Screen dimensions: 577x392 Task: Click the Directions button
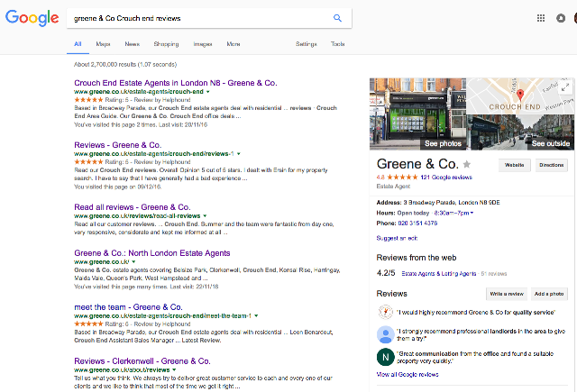(552, 165)
